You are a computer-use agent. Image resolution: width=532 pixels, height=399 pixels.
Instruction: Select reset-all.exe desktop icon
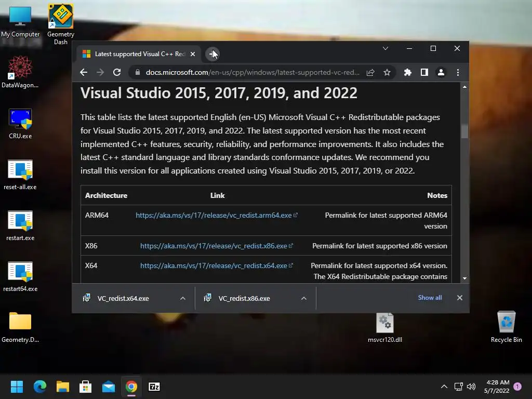(20, 175)
